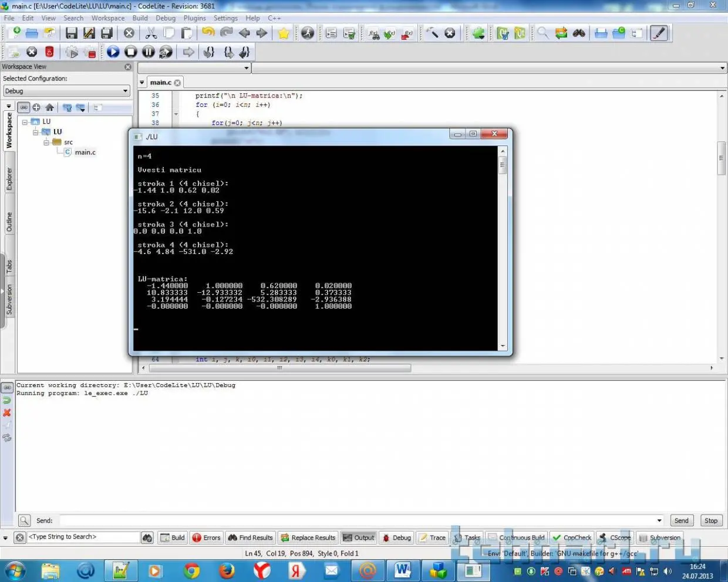
Task: Open the Outline side tab
Action: [x=9, y=222]
